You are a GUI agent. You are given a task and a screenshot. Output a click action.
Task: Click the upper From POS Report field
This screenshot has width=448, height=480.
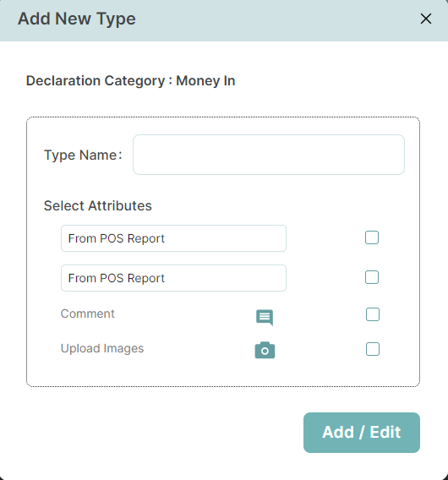click(x=173, y=238)
